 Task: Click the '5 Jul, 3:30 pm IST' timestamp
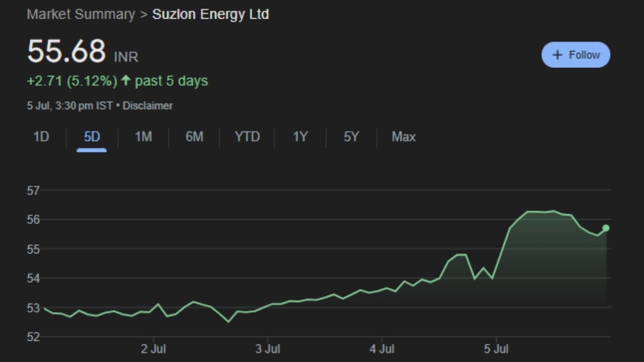tap(70, 106)
